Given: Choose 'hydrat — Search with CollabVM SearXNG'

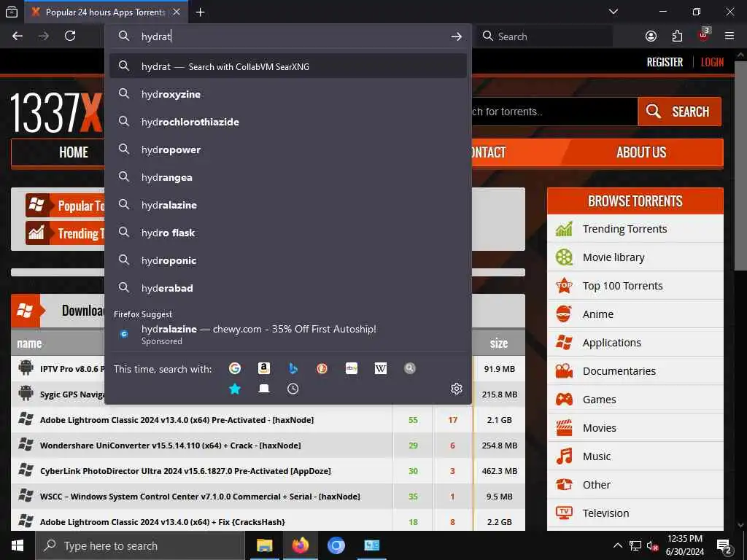Looking at the screenshot, I should pyautogui.click(x=287, y=66).
